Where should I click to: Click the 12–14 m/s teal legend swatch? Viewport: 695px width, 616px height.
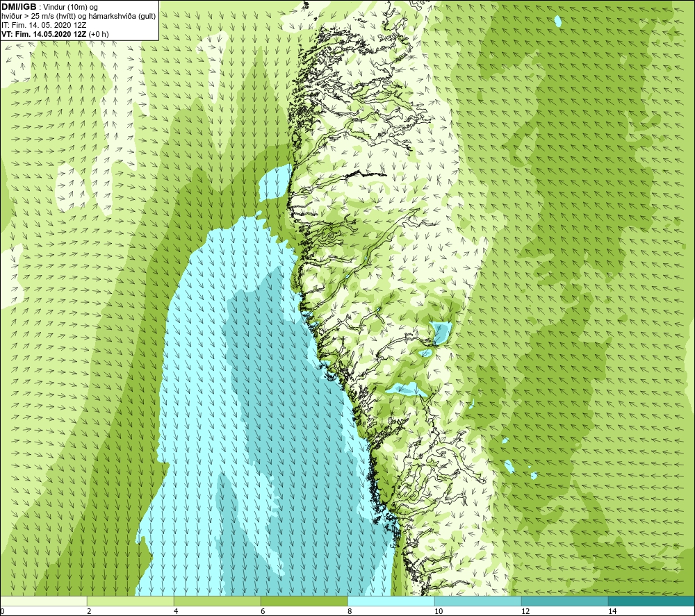[564, 601]
